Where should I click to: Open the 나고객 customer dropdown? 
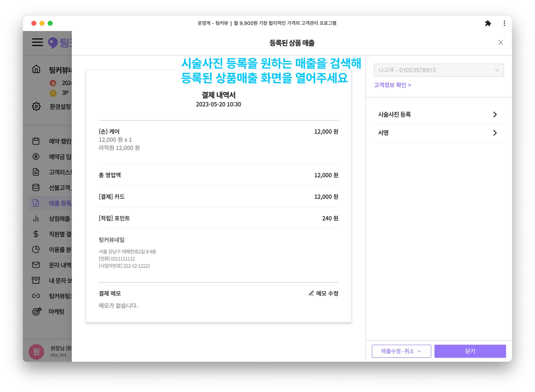439,70
